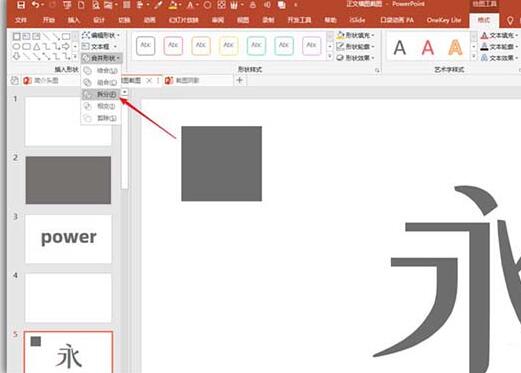Select the gray square shape on the slide
521x373 pixels.
(222, 164)
